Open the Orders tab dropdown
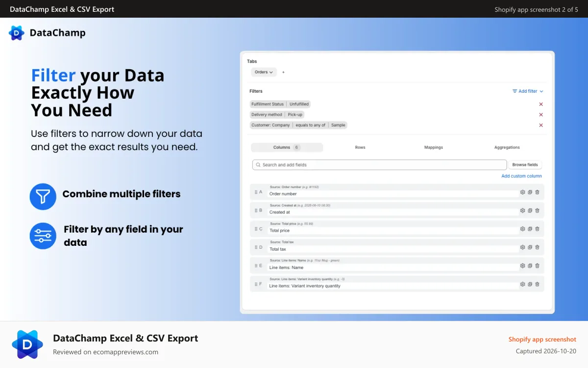588x368 pixels. [x=264, y=72]
